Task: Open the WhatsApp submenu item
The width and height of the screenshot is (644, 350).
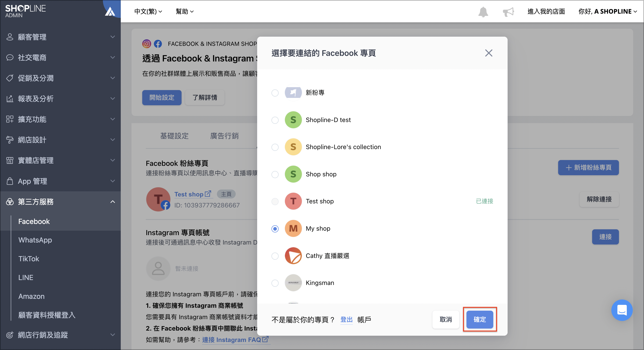Action: point(35,240)
